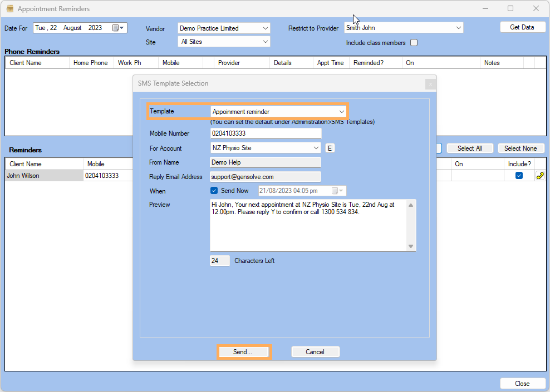The width and height of the screenshot is (550, 392).
Task: Uncheck the Send Now checkbox
Action: click(214, 191)
